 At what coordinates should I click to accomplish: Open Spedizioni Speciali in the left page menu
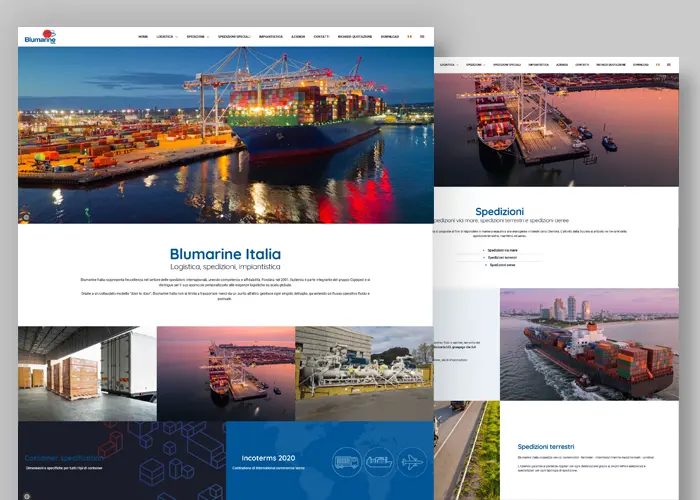pyautogui.click(x=234, y=37)
